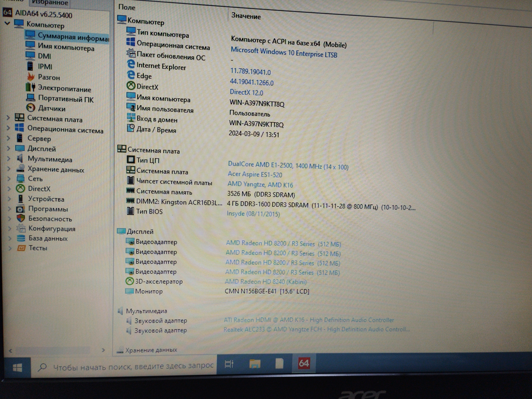Open DualCore AMD E1-2500 CPU link
This screenshot has width=532, height=399.
coord(288,165)
